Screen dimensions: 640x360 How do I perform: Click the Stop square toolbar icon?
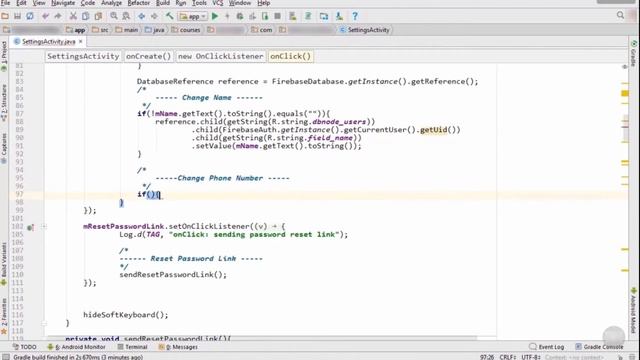(278, 16)
